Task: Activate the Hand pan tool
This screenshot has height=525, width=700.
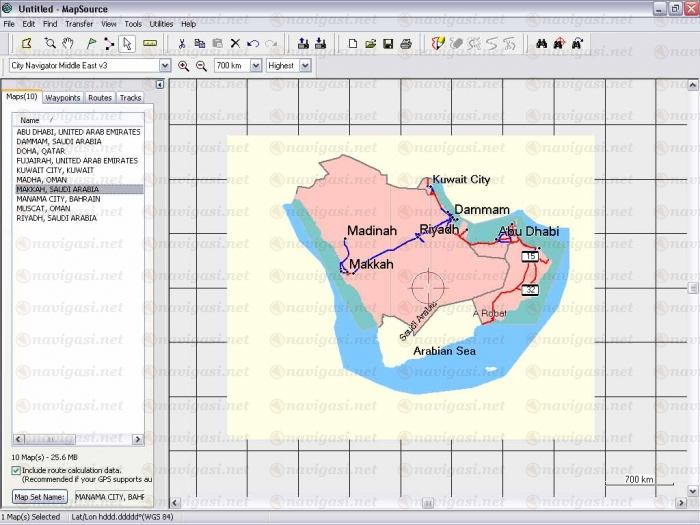Action: click(68, 43)
